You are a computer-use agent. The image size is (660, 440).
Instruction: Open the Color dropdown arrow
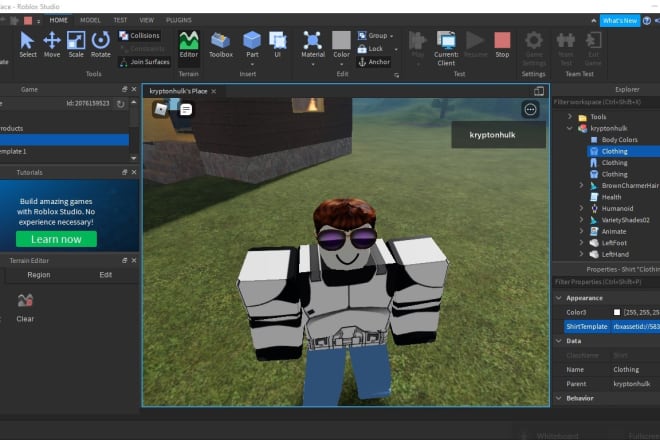(341, 64)
